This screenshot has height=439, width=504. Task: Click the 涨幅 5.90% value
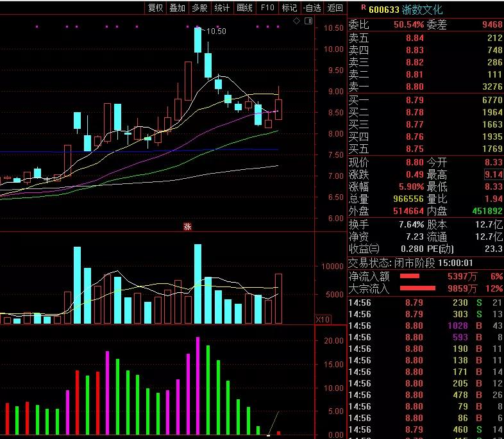click(412, 186)
